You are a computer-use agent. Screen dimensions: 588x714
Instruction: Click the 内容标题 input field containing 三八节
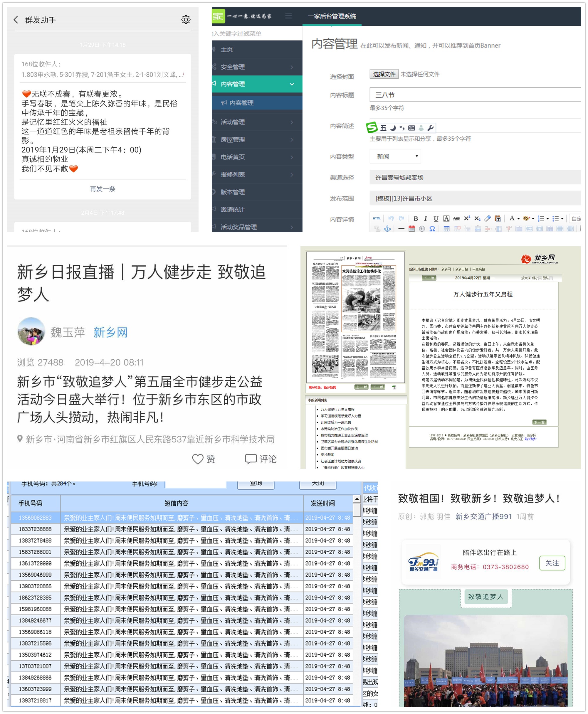point(474,95)
